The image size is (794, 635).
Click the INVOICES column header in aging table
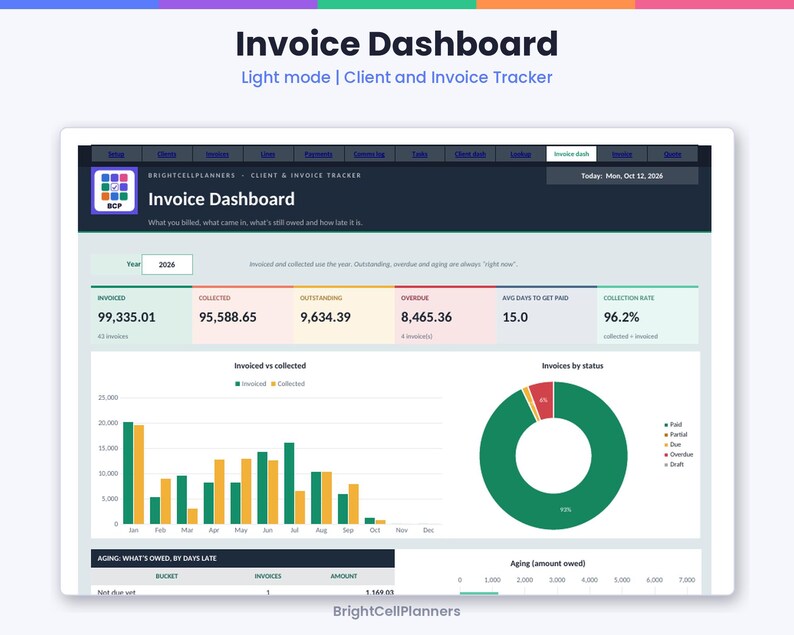[x=268, y=576]
